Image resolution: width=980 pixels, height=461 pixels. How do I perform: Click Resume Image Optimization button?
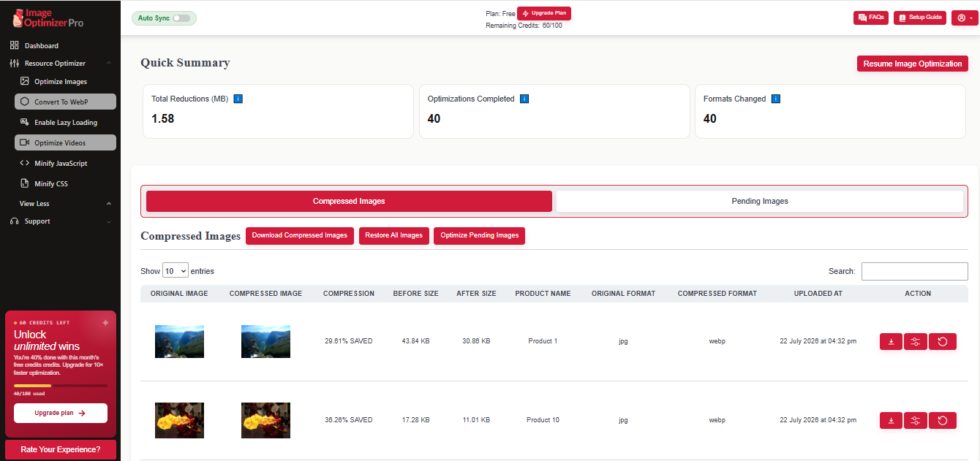point(913,64)
